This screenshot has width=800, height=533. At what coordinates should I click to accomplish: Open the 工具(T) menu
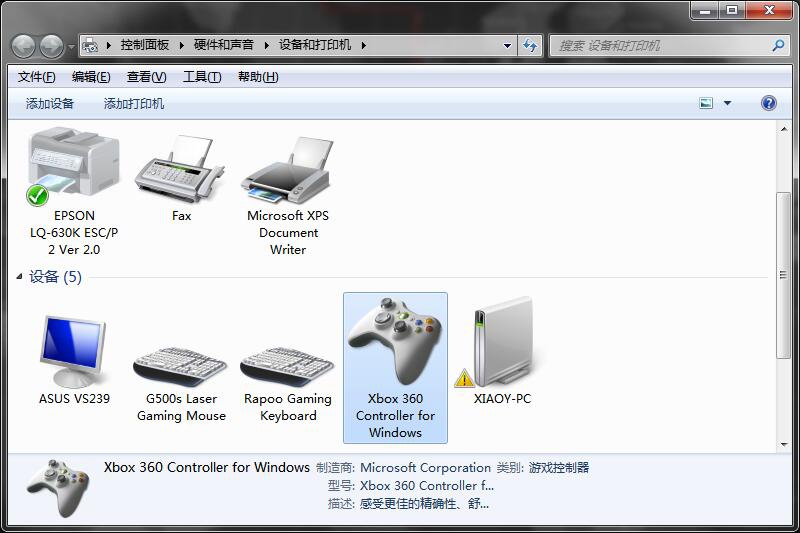[x=202, y=77]
